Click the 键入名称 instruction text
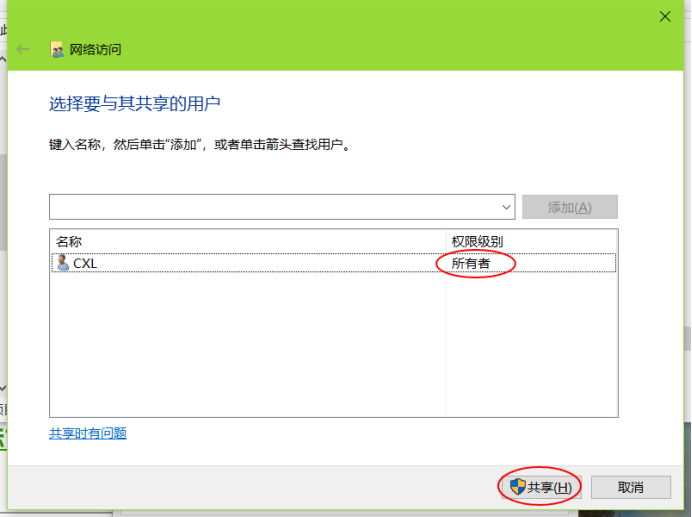Screen dimensions: 692x517 (x=200, y=145)
